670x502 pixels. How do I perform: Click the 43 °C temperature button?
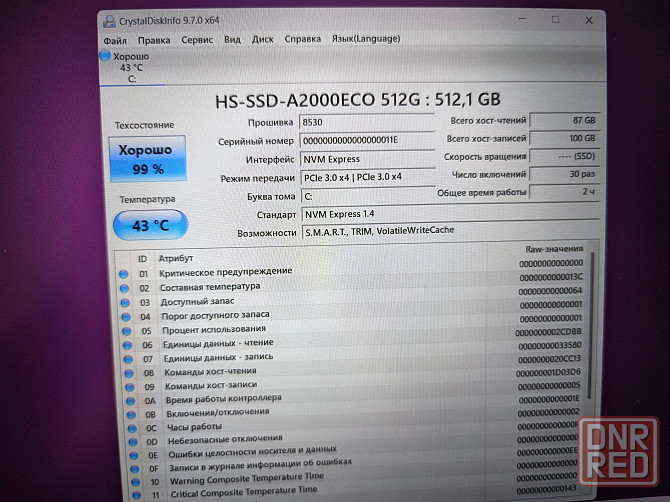click(x=150, y=225)
